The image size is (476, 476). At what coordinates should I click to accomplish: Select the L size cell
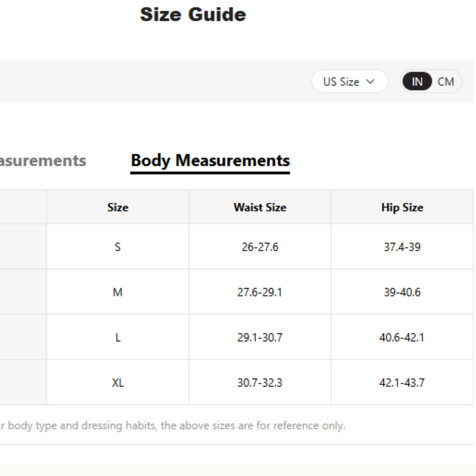coord(118,337)
